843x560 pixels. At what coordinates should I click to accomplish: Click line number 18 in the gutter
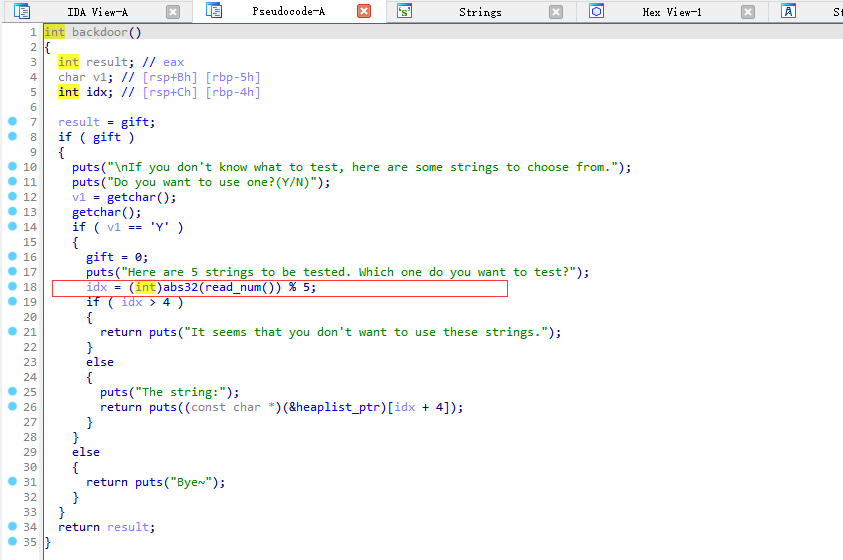tap(30, 287)
